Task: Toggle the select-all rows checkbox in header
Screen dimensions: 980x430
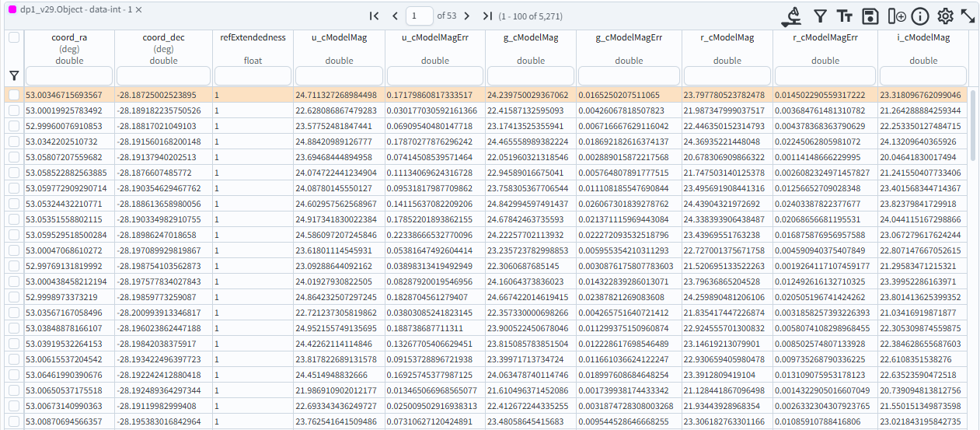Action: pos(14,37)
